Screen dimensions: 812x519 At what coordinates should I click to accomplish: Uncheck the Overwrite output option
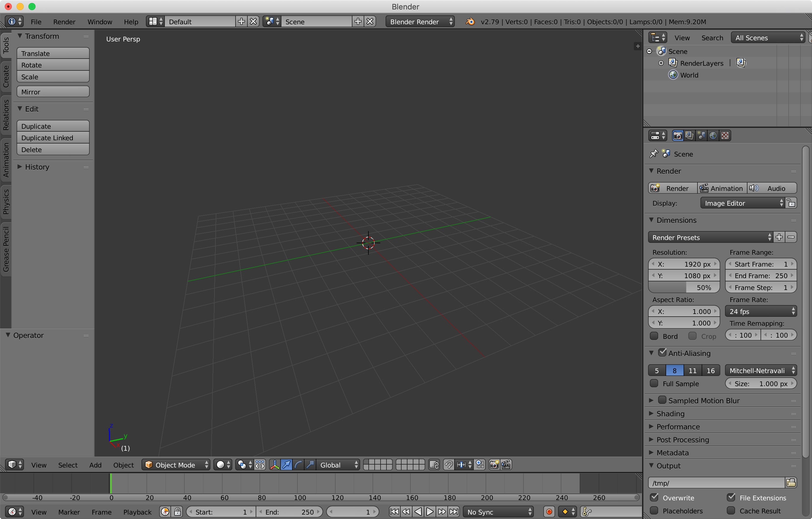tap(654, 497)
